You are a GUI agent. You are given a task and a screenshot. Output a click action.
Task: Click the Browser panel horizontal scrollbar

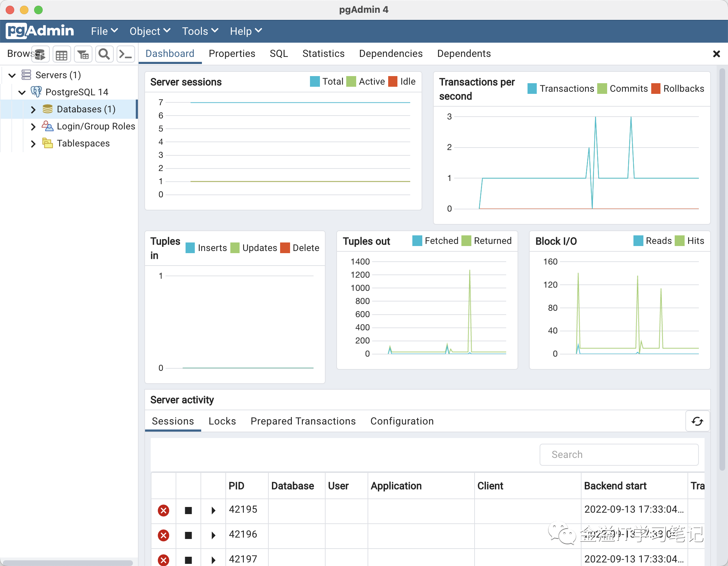click(x=68, y=562)
